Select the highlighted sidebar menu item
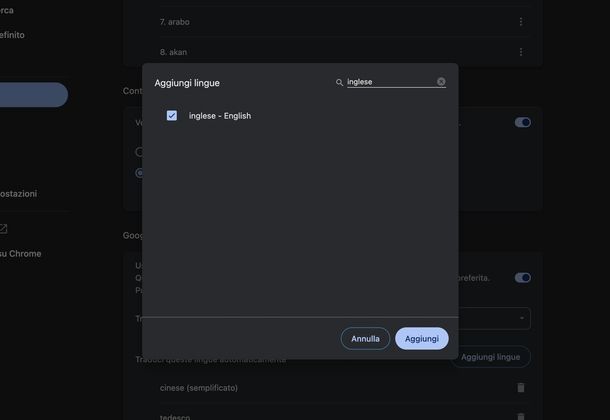610x420 pixels. pos(34,94)
